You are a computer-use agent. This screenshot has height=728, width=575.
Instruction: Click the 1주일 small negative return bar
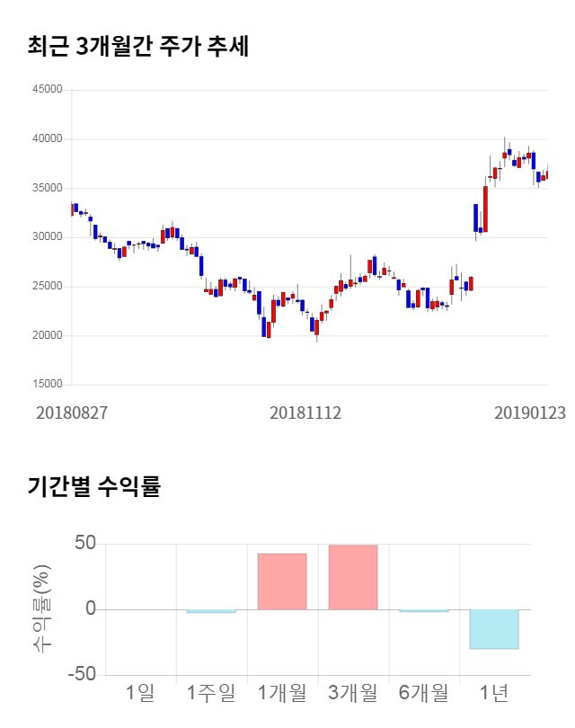tap(211, 611)
